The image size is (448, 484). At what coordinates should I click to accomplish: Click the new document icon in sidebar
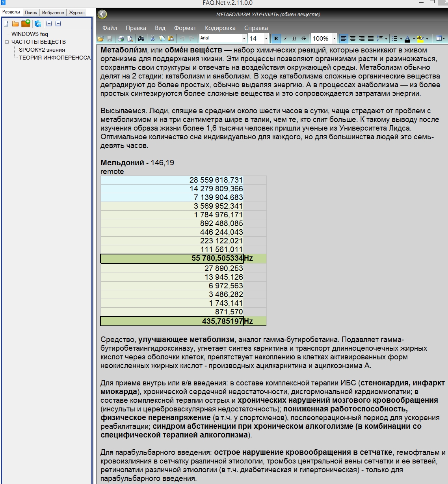pyautogui.click(x=6, y=24)
